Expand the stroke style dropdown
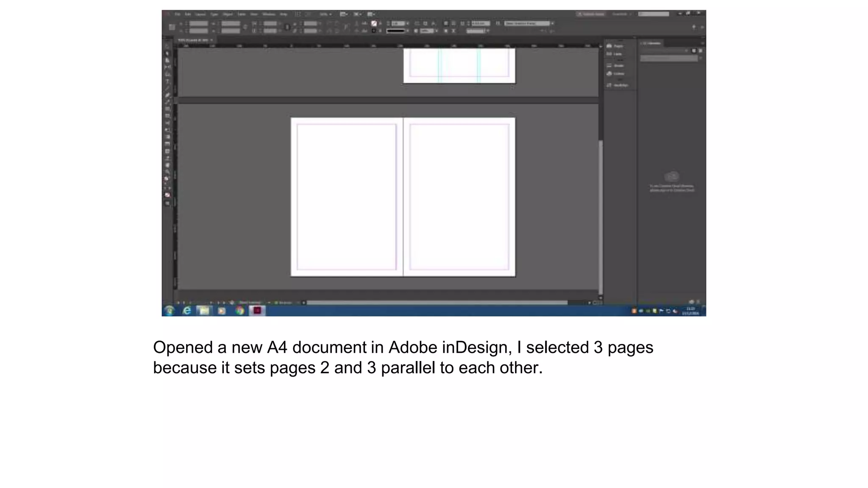The image size is (868, 488). click(x=407, y=31)
